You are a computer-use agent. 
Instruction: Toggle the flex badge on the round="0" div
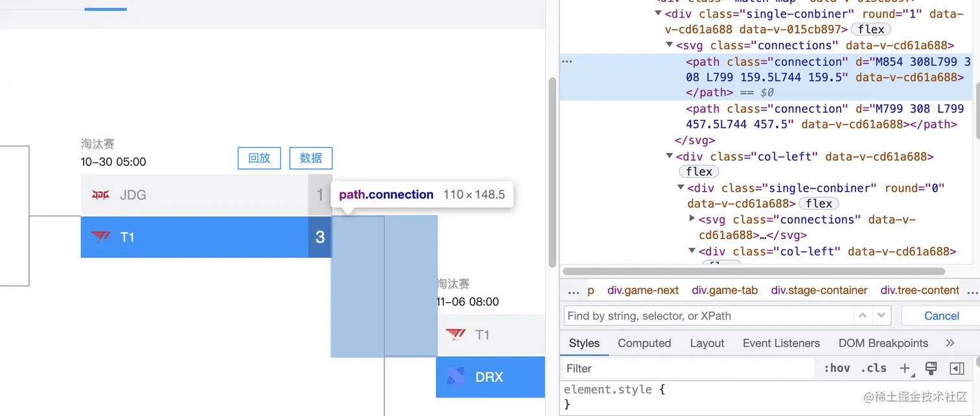(819, 203)
